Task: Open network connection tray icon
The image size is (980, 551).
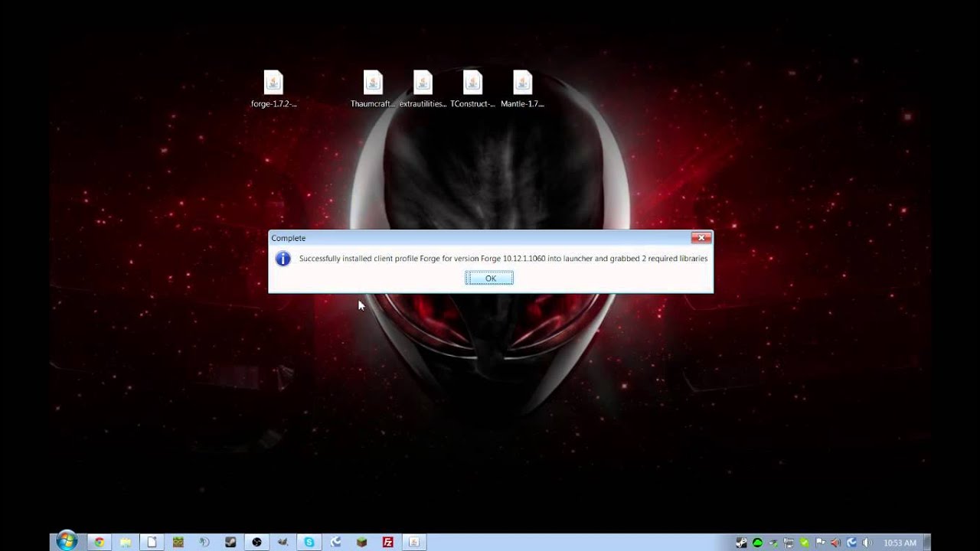Action: [x=789, y=543]
